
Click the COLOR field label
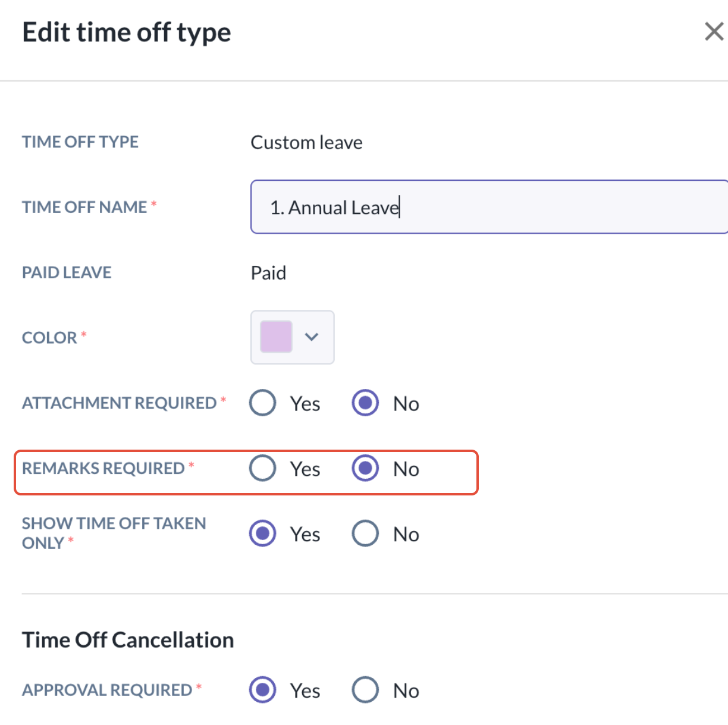coord(49,338)
